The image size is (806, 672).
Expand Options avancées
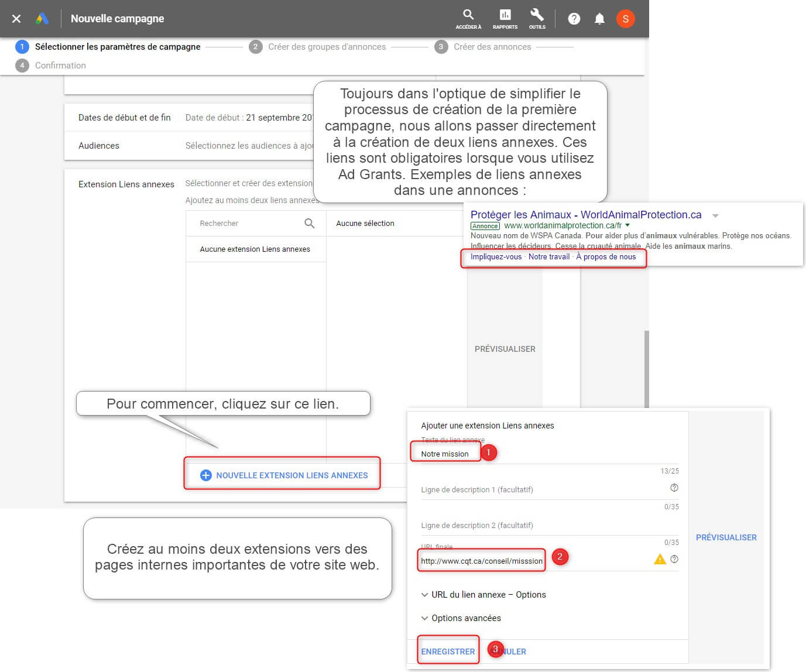[x=461, y=618]
